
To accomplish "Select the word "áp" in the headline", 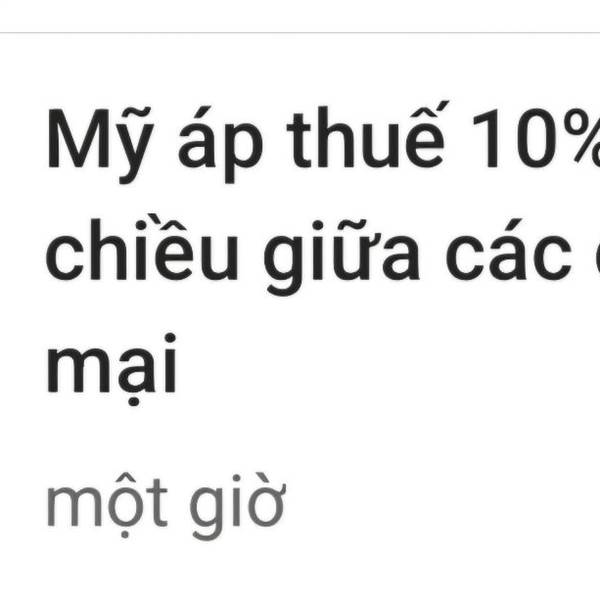I will 220,145.
